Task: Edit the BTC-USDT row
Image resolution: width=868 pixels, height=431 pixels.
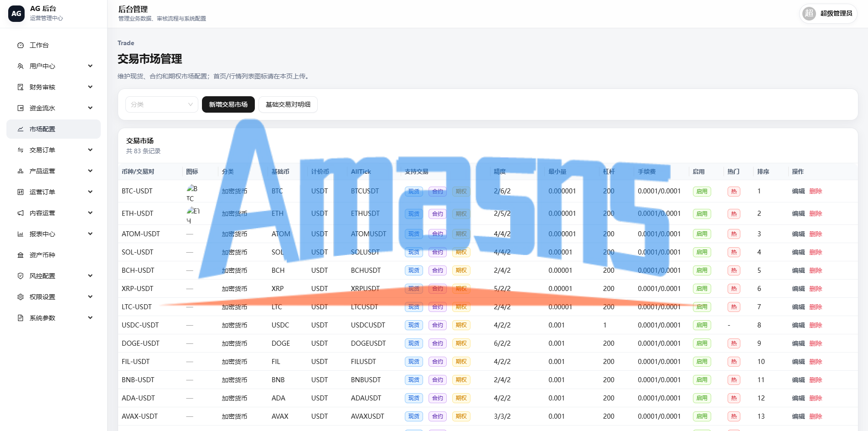Action: tap(798, 191)
